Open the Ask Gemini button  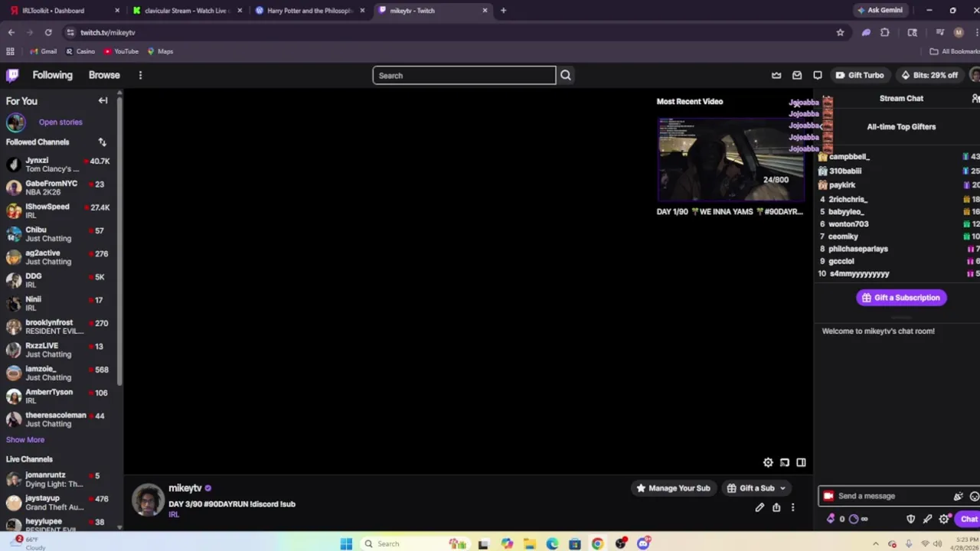pos(879,11)
